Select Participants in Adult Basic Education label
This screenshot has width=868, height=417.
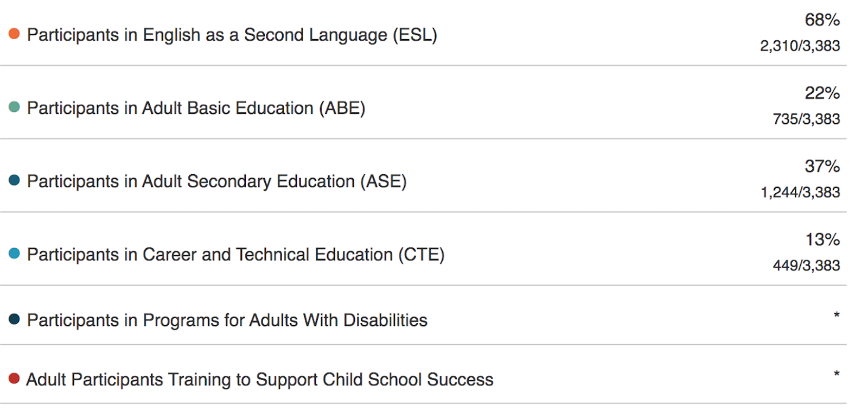pos(196,108)
